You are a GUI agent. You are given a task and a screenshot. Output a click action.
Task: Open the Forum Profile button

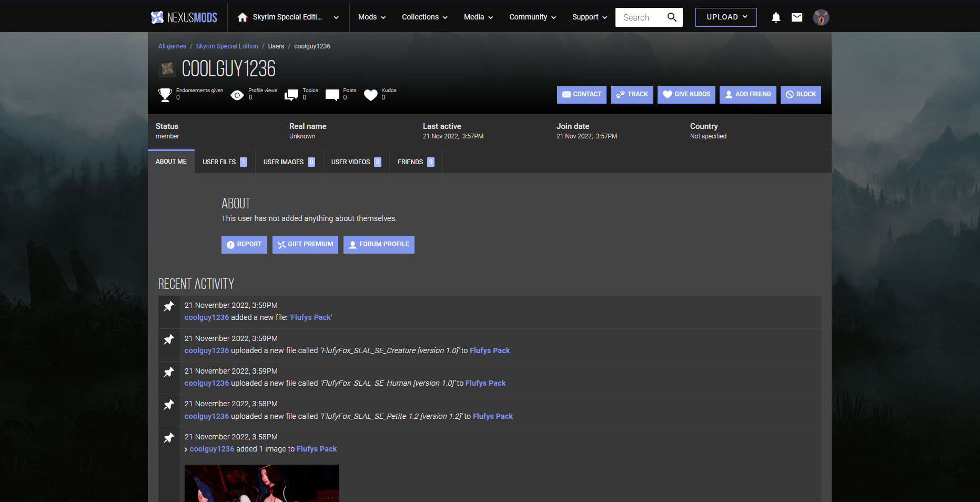click(x=379, y=245)
